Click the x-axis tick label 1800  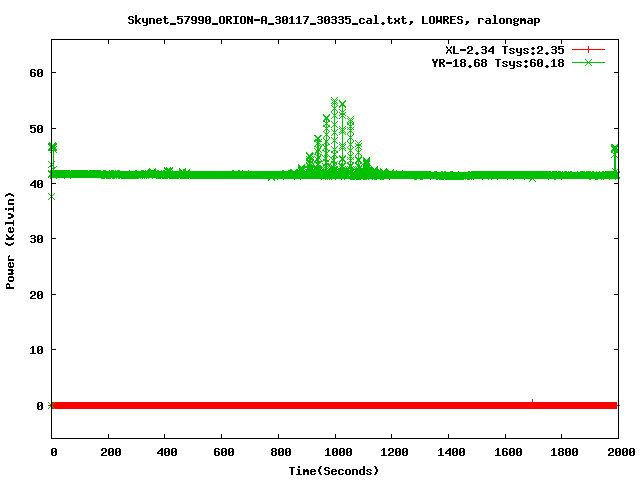click(x=564, y=452)
